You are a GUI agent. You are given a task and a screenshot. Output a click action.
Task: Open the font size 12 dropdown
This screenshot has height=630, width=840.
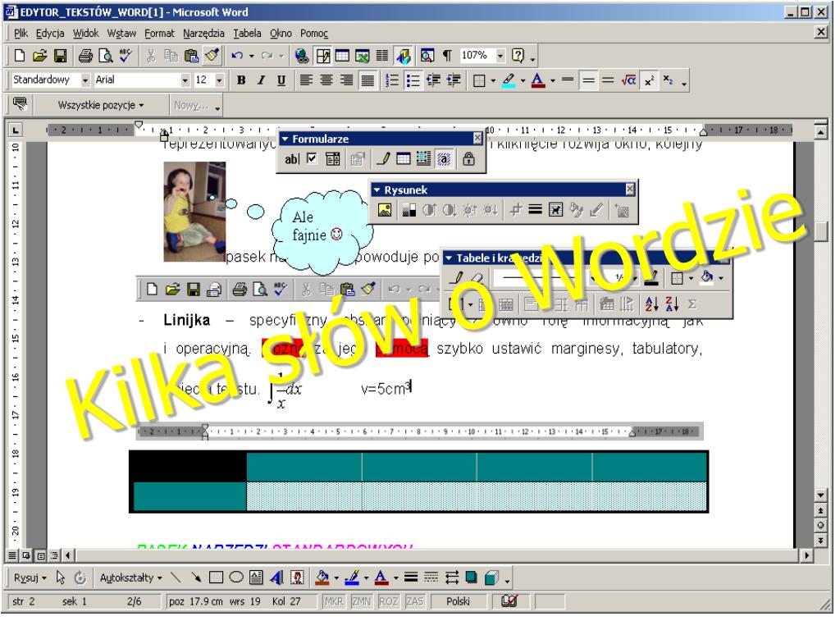click(x=219, y=80)
